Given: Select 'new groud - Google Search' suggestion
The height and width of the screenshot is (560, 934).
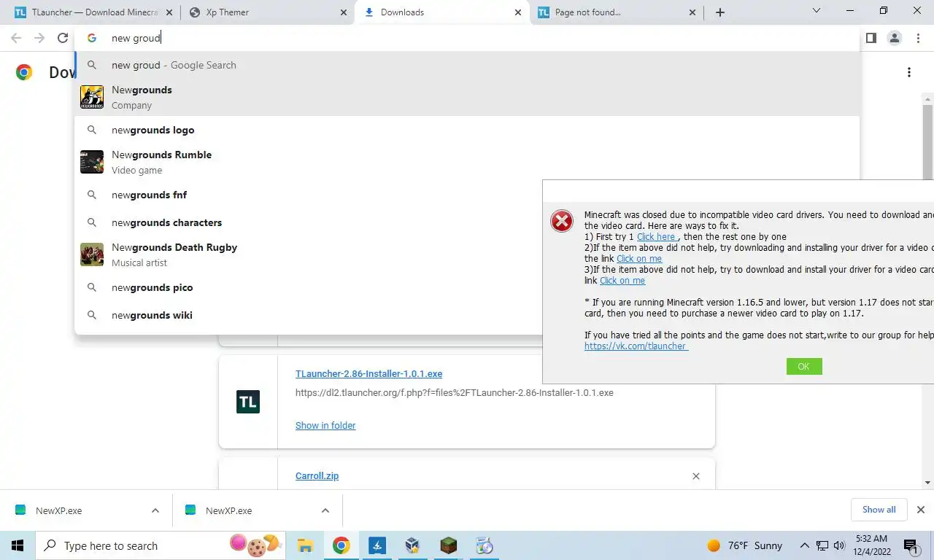Looking at the screenshot, I should click(467, 65).
